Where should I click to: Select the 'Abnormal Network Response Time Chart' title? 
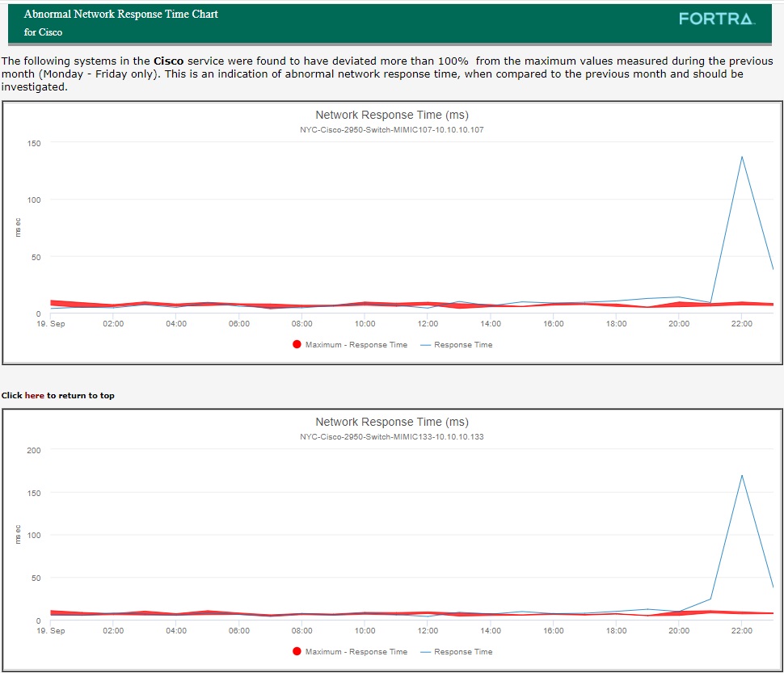(x=121, y=14)
